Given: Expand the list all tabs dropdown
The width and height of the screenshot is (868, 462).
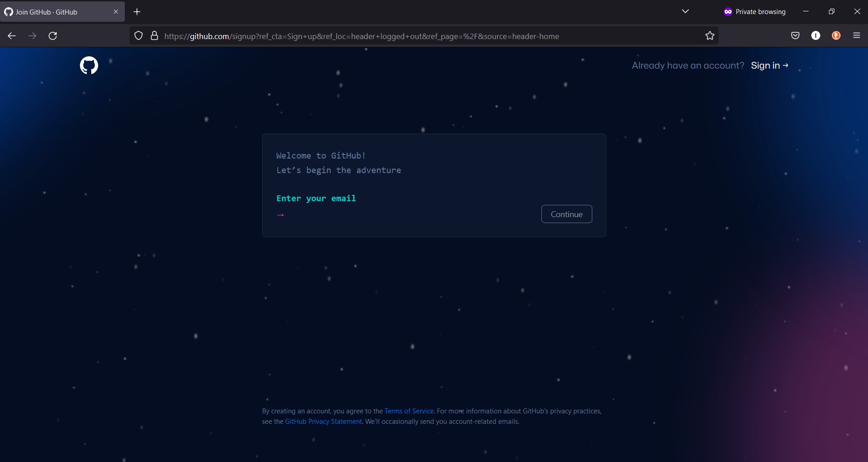Looking at the screenshot, I should 685,12.
